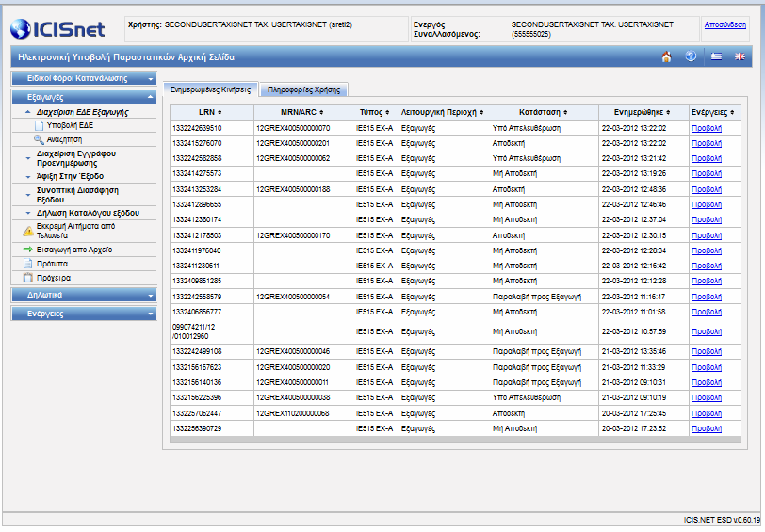This screenshot has width=765, height=532.
Task: Click Προβολή for LRN 1332415276070
Action: coord(707,144)
